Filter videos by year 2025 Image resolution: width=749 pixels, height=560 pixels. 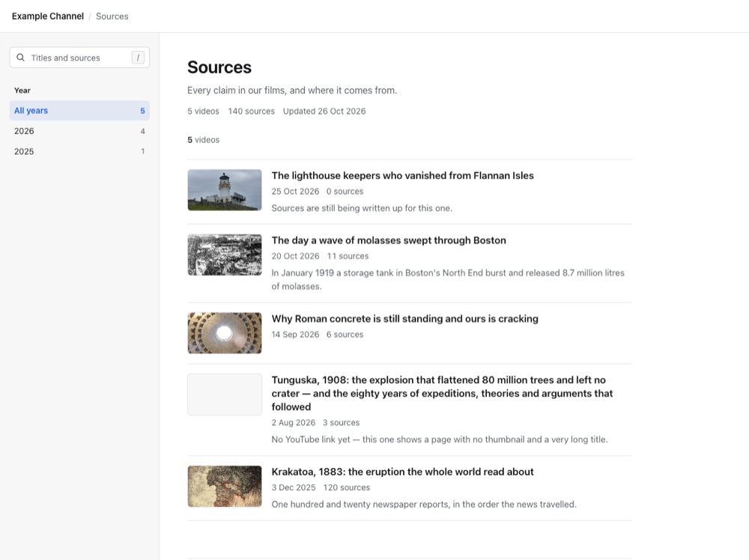tap(79, 151)
